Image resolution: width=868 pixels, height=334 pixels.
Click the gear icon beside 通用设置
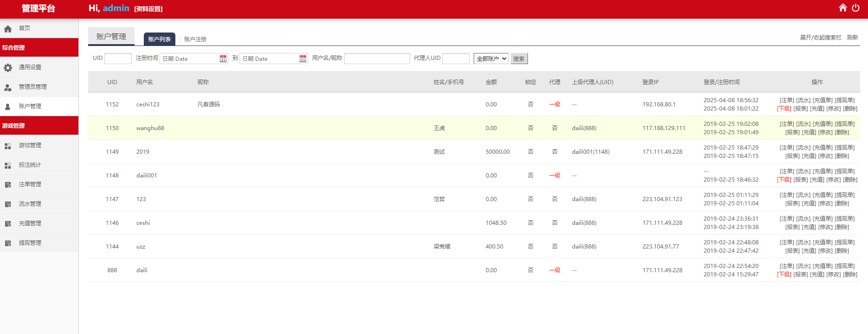8,68
